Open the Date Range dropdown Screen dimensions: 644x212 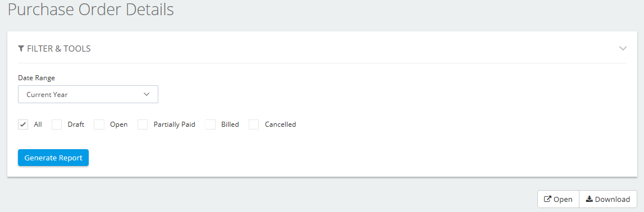88,94
